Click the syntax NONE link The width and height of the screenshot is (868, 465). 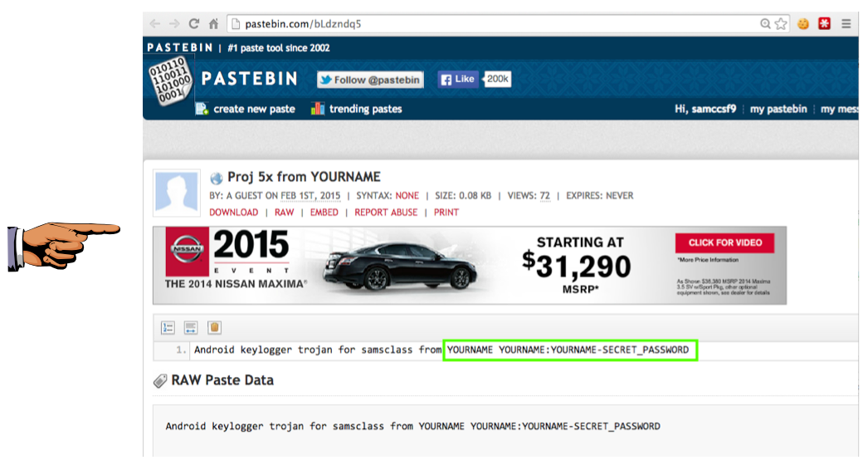tap(407, 196)
